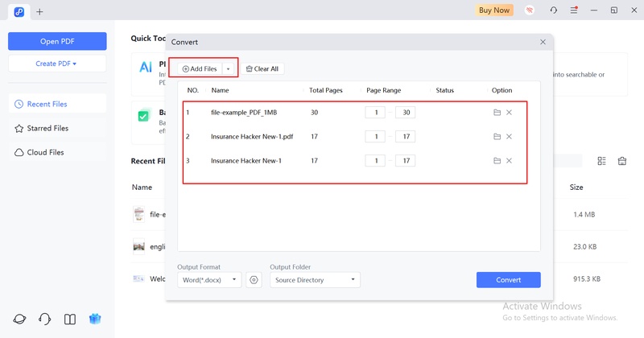Click the Name column header in recent files
Viewport: 644px width, 338px height.
tap(142, 188)
